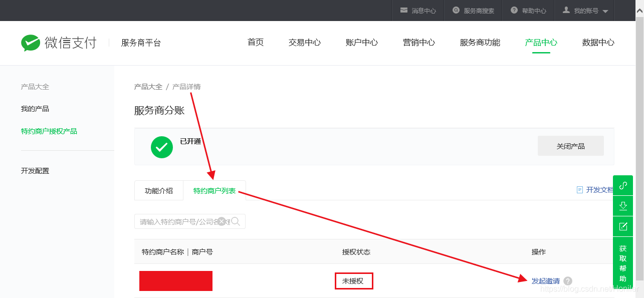Expand the 我的账号 dropdown

(x=584, y=10)
